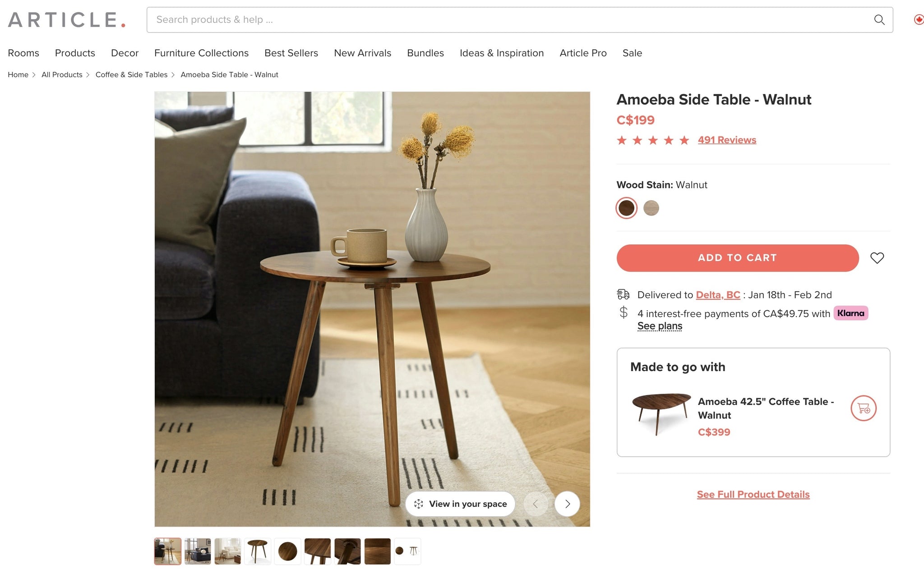The width and height of the screenshot is (924, 569).
Task: Go to next product image arrow
Action: click(567, 504)
